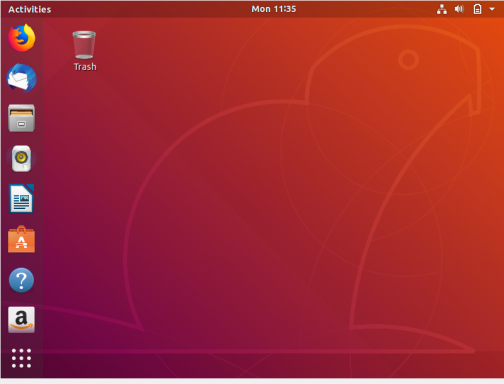The image size is (504, 384).
Task: Open the clock calendar menu
Action: (x=274, y=9)
